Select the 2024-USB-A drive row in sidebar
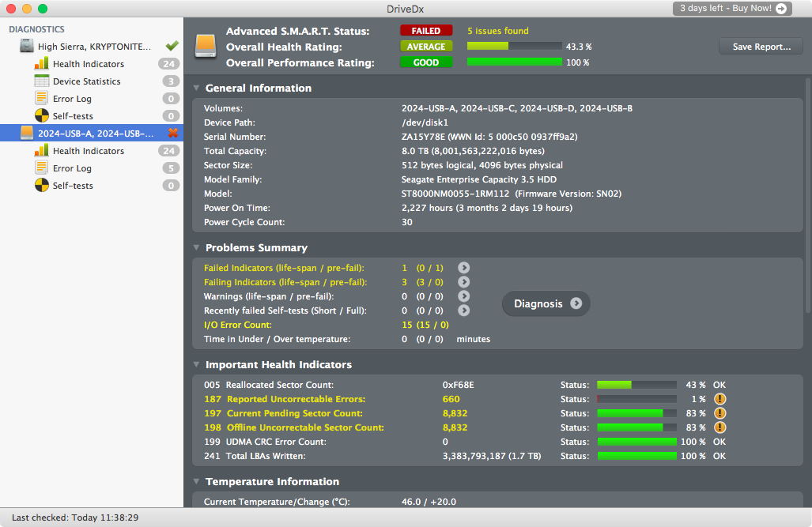Screen dimensions: 812x527 [x=92, y=133]
